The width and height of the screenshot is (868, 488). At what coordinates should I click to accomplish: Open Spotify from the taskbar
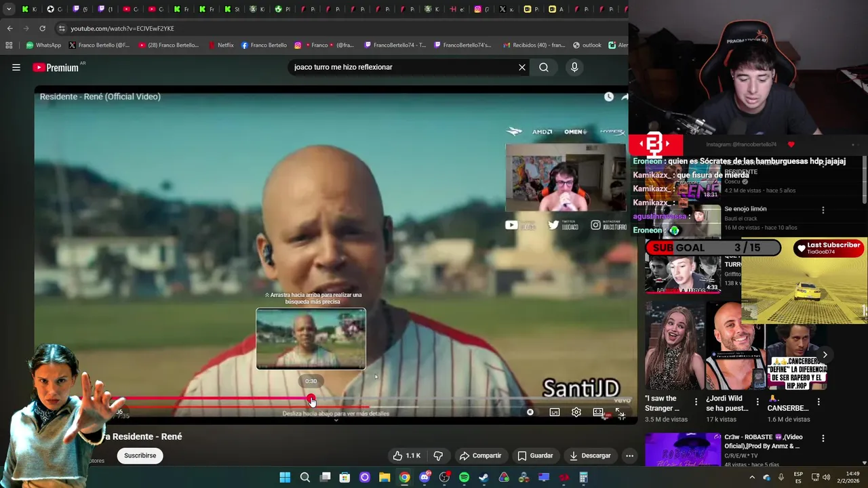tap(464, 478)
